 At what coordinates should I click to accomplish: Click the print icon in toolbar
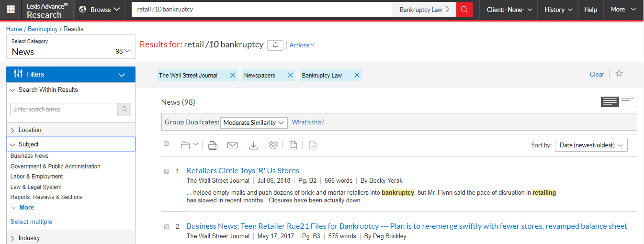click(213, 145)
